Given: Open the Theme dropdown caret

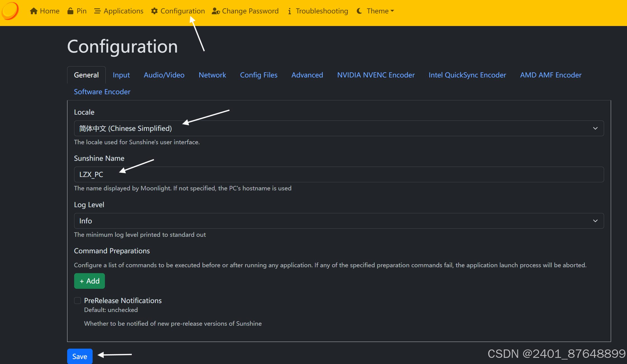Looking at the screenshot, I should (392, 11).
